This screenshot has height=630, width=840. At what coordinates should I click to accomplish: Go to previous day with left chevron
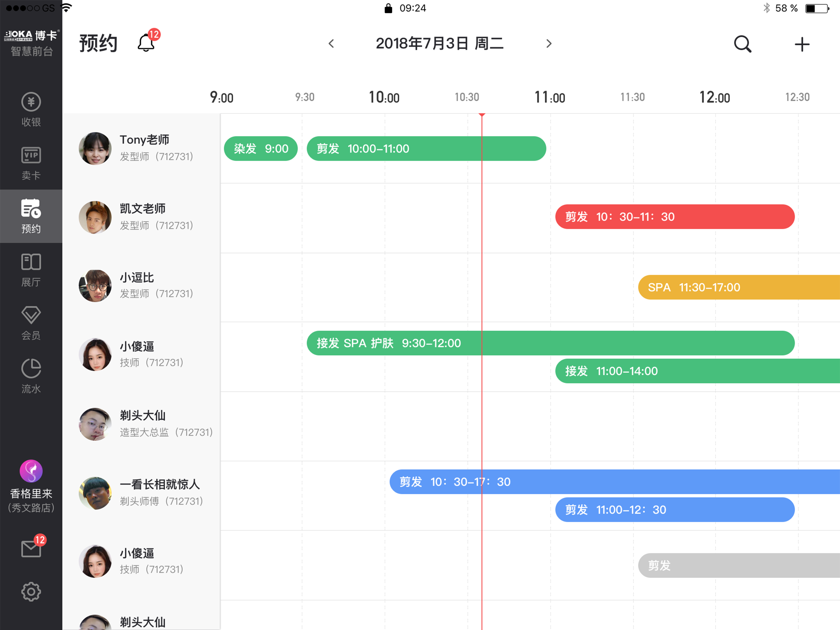(331, 44)
